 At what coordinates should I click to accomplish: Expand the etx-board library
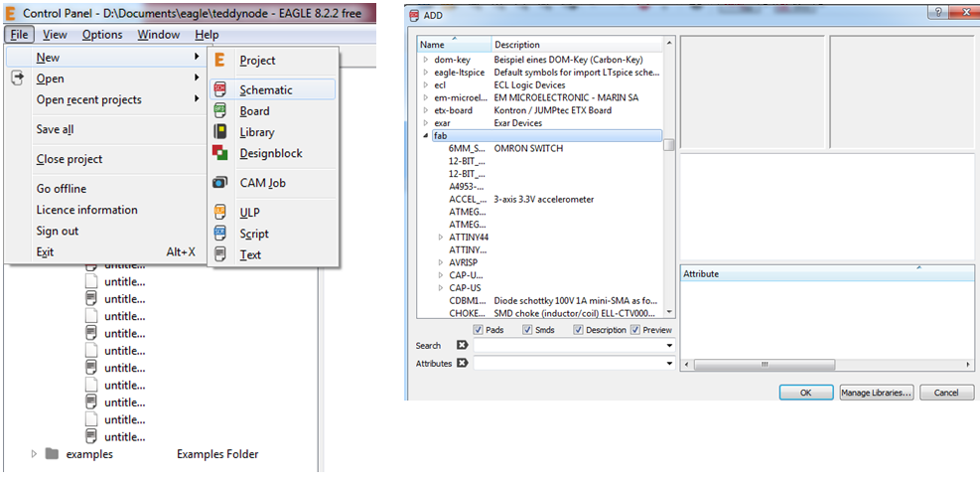tap(426, 110)
